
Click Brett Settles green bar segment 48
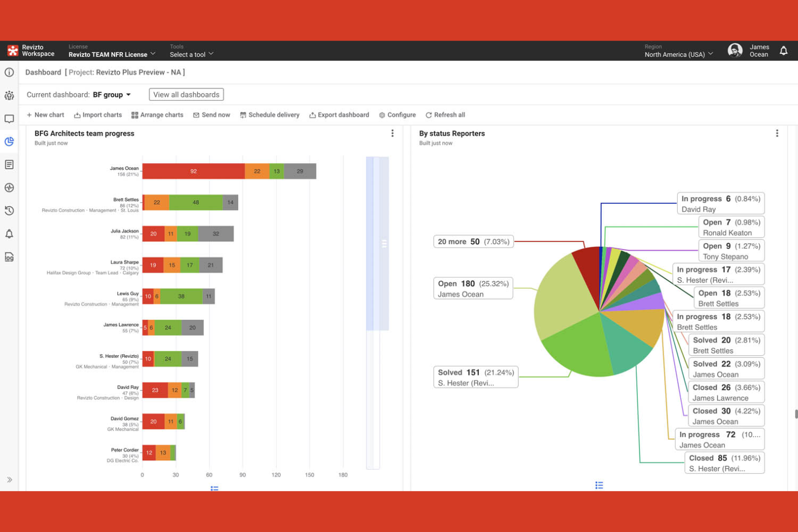pyautogui.click(x=196, y=203)
